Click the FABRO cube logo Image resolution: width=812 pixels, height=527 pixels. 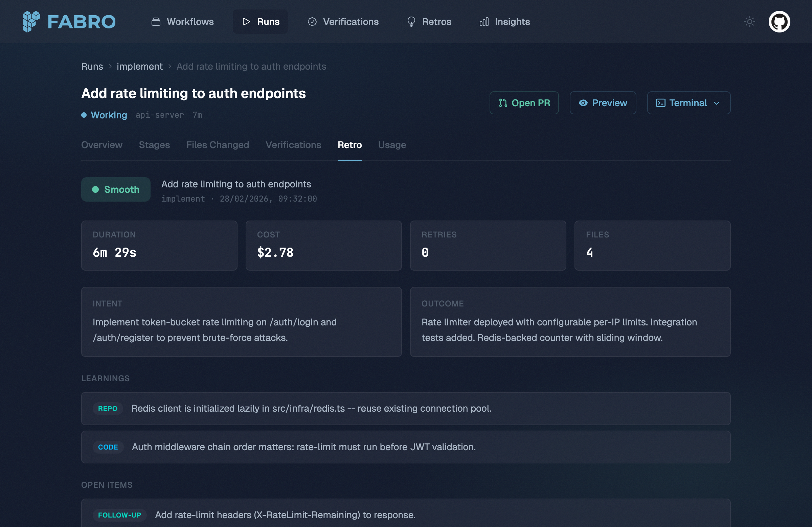31,22
